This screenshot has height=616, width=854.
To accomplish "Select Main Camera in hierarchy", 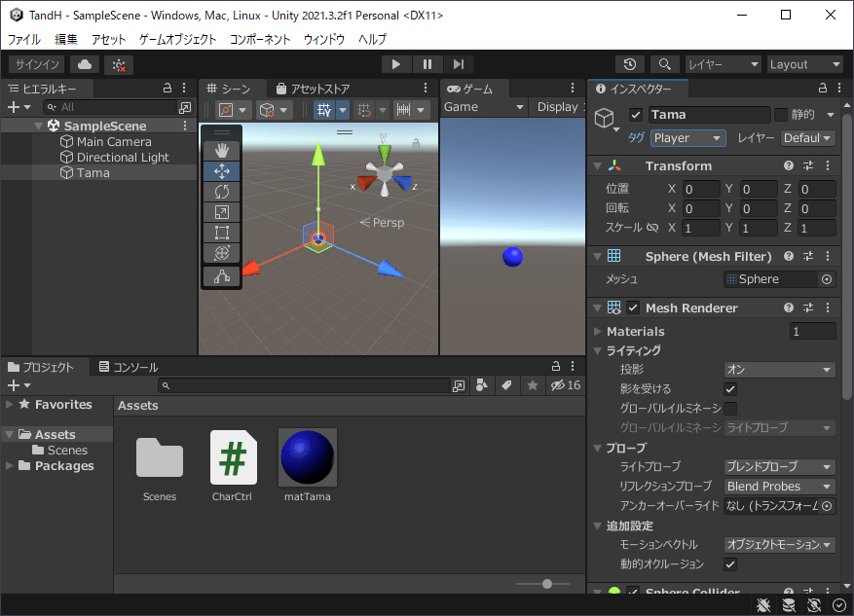I will [x=114, y=142].
